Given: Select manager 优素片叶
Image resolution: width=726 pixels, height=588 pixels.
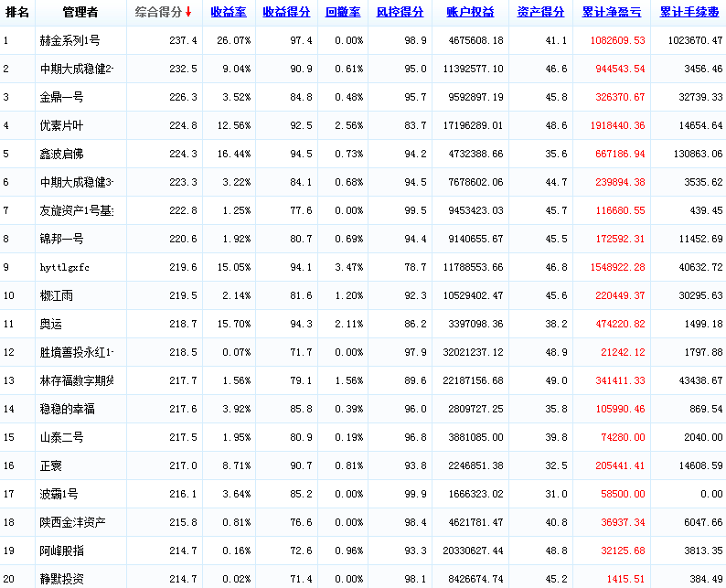Looking at the screenshot, I should 61,126.
